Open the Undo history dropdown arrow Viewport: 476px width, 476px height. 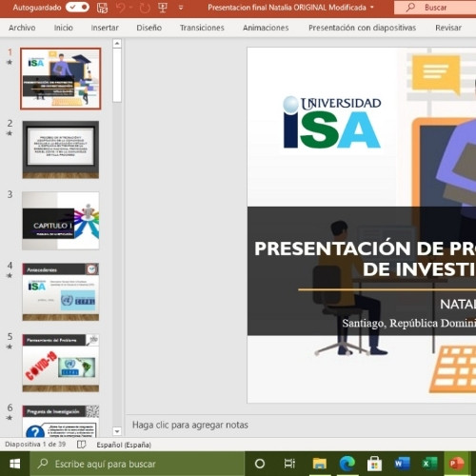click(130, 8)
